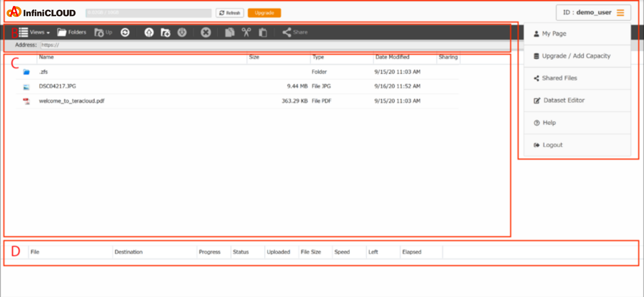This screenshot has width=644, height=297.
Task: Click the Address input field
Action: tap(274, 45)
